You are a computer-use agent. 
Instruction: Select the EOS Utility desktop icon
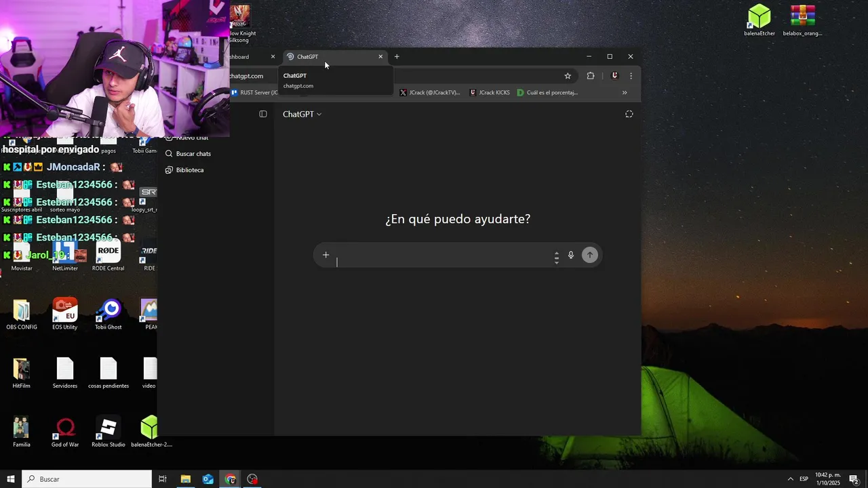click(x=65, y=314)
